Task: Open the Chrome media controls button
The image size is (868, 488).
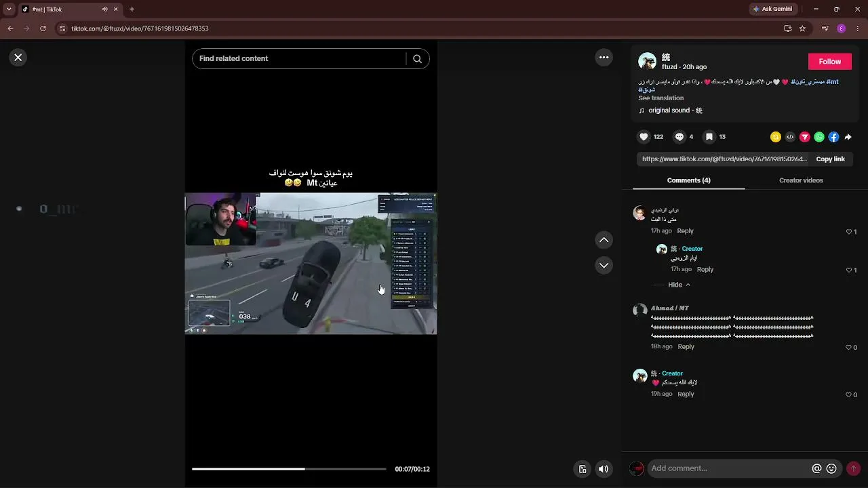Action: (x=825, y=28)
